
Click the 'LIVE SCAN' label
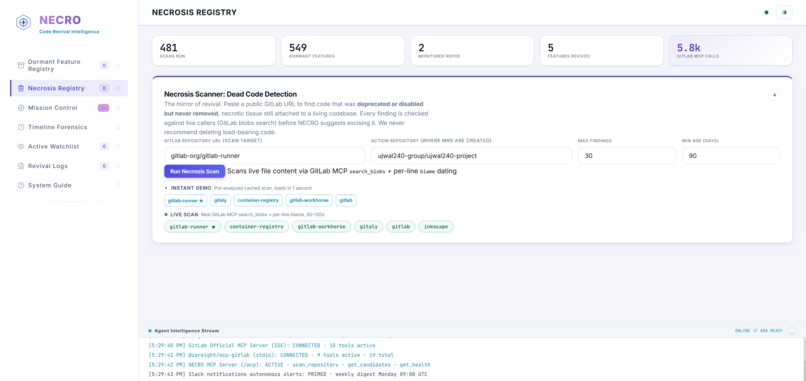(x=185, y=214)
